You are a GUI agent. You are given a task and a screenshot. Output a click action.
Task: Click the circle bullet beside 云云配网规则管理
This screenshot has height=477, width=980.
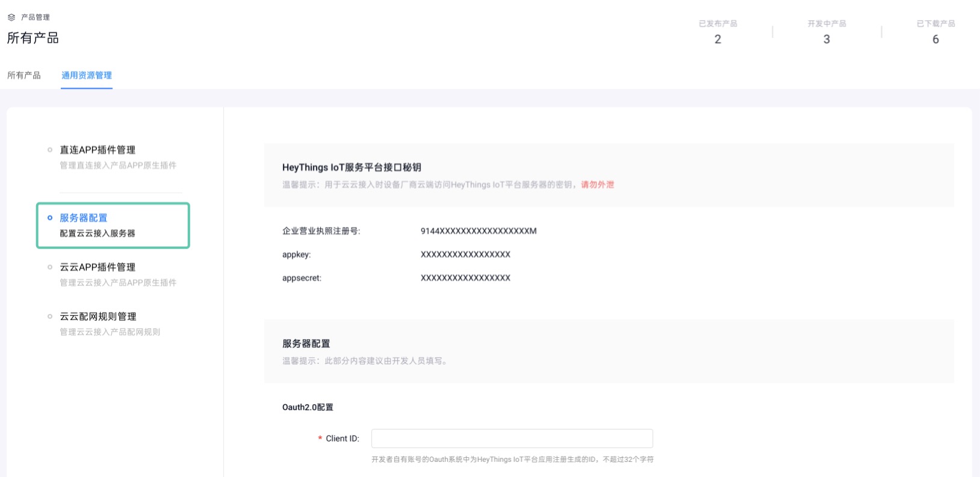pos(50,316)
